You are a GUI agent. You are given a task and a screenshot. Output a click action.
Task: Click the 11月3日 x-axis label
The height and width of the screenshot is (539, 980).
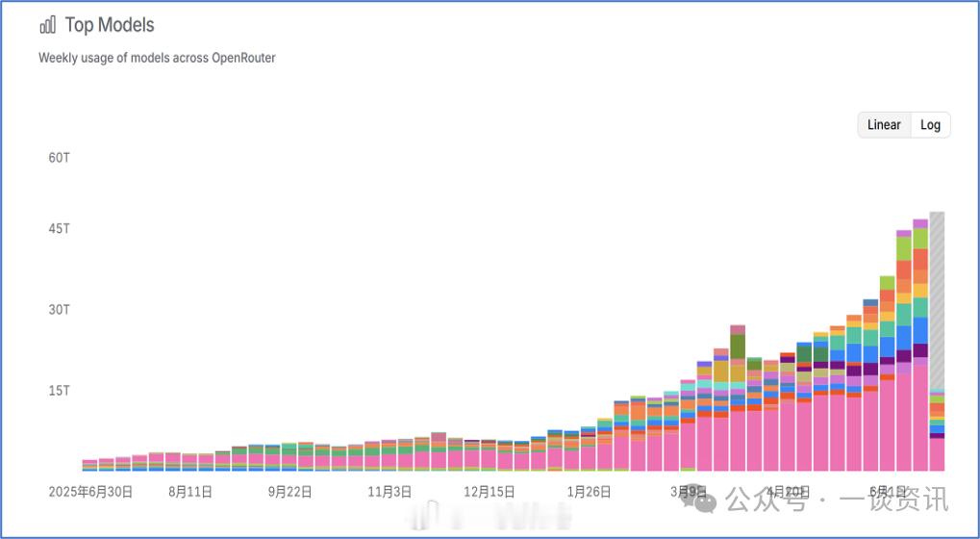[389, 492]
